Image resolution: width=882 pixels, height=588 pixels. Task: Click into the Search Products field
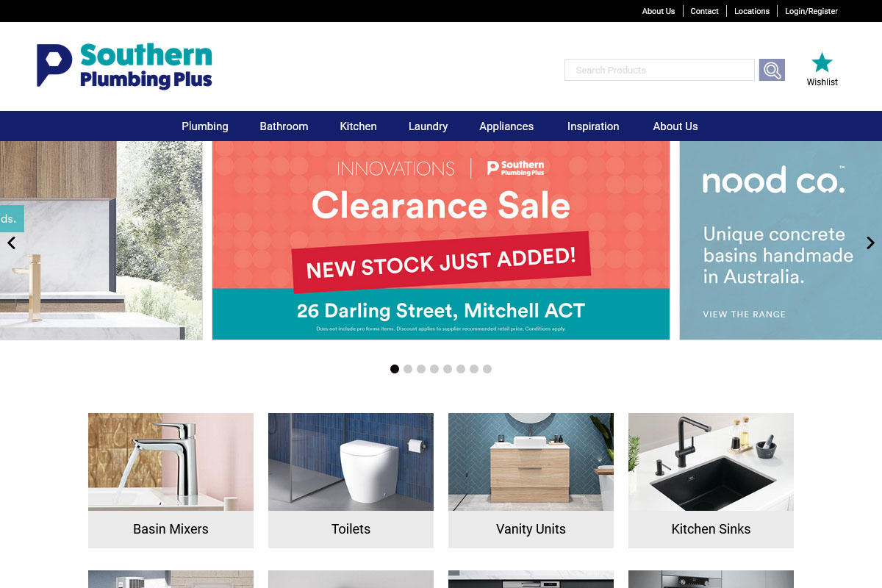pos(659,70)
